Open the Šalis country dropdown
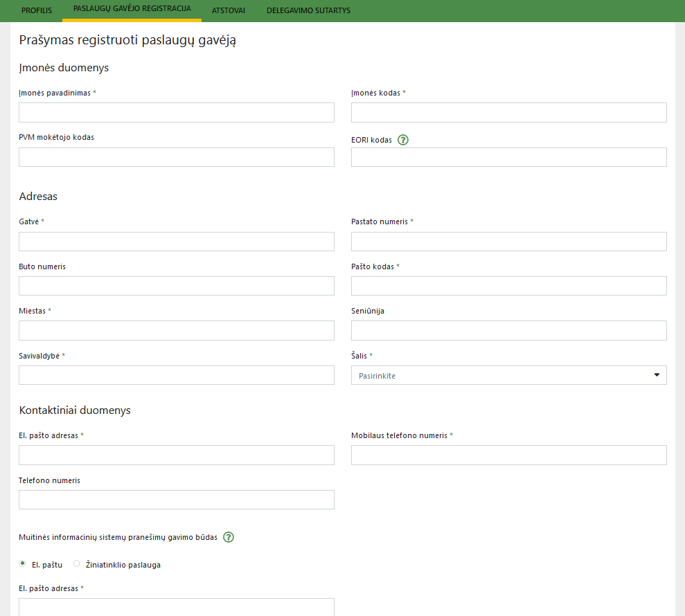Image resolution: width=685 pixels, height=616 pixels. click(x=508, y=375)
